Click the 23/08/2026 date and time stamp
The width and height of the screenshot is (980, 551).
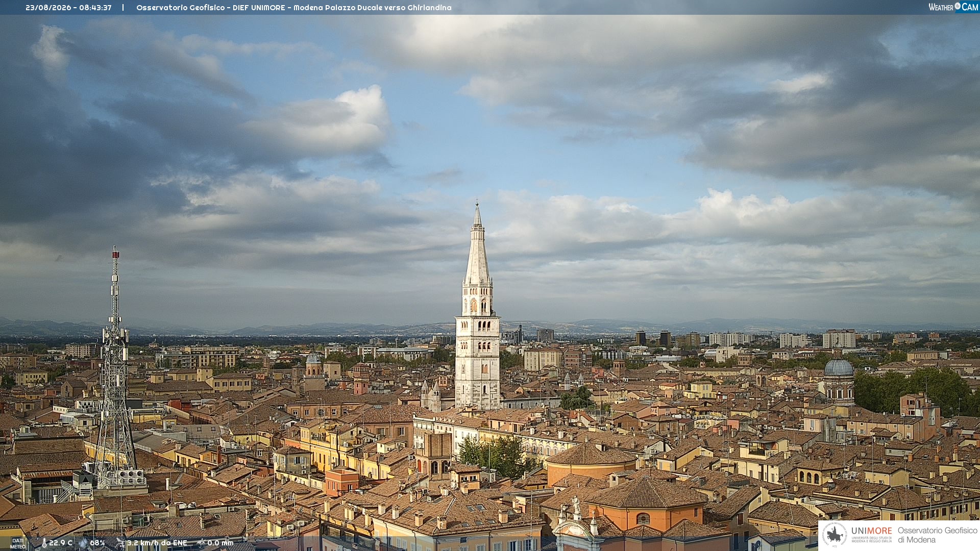[68, 8]
